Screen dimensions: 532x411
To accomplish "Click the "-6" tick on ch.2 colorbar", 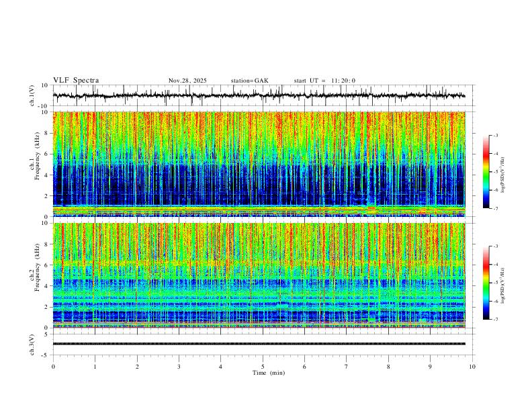I will tap(495, 301).
